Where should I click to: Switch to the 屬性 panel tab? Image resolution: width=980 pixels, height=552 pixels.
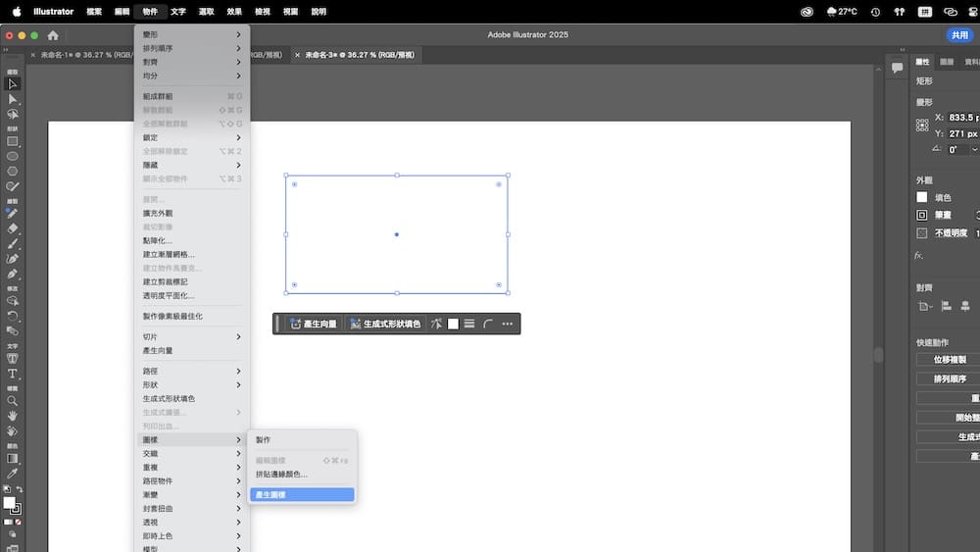[x=922, y=62]
